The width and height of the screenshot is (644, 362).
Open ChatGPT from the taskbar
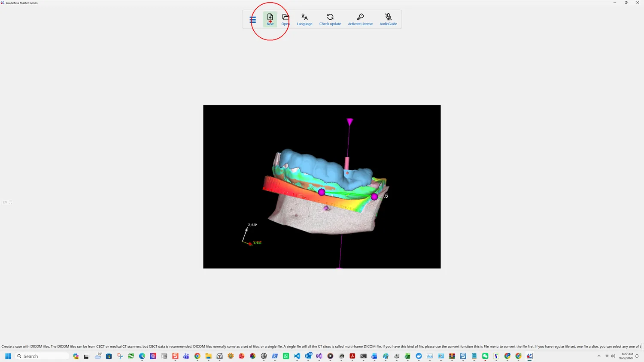pos(264,356)
